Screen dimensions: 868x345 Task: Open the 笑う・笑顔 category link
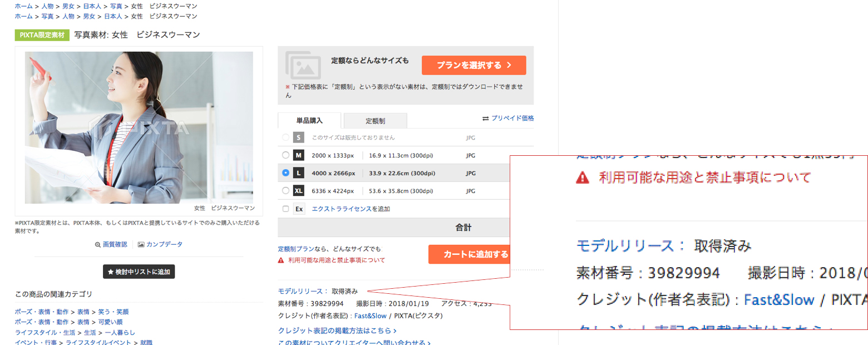(x=114, y=312)
